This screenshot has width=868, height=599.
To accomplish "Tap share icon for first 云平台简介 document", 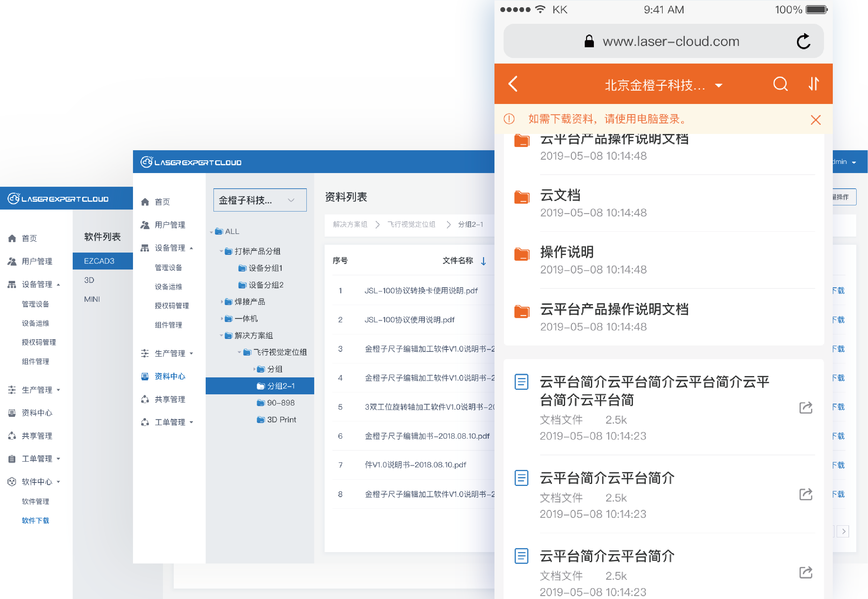I will click(805, 408).
